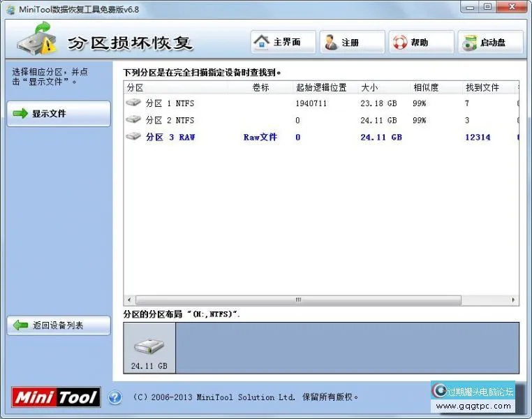Click the drive icon of 分区 2 NTFS

(x=133, y=119)
